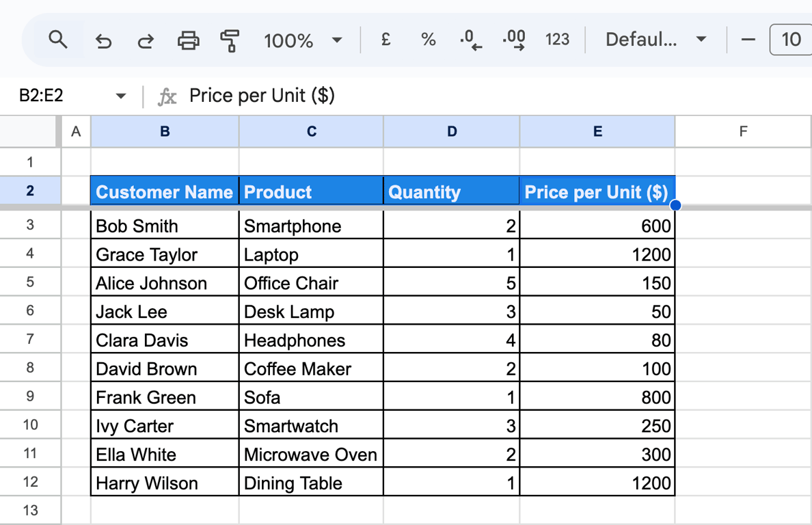Click the redo arrow icon
Viewport: 812px width, 525px height.
click(146, 40)
